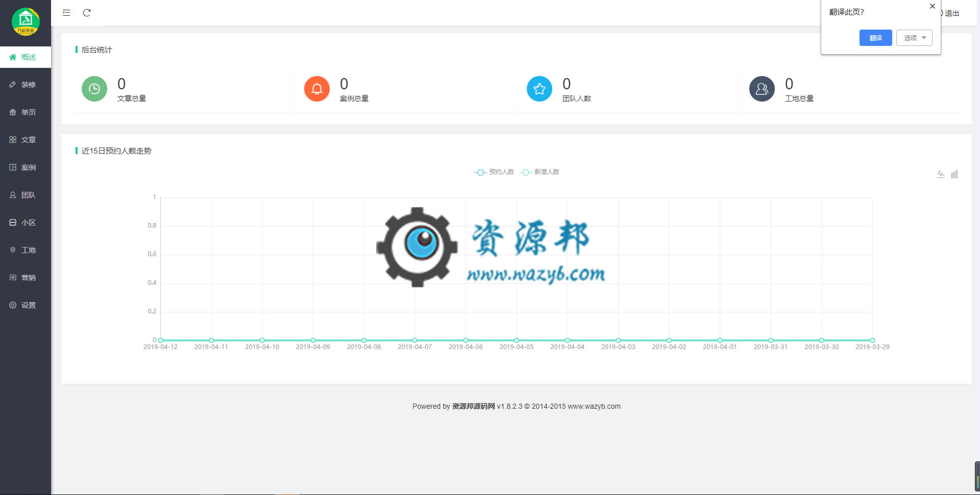Open the 营销 menu item
This screenshot has height=495, width=980.
pos(26,278)
